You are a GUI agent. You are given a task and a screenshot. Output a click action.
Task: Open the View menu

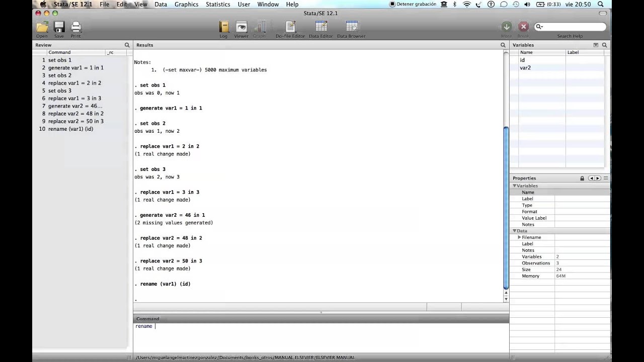pyautogui.click(x=141, y=4)
